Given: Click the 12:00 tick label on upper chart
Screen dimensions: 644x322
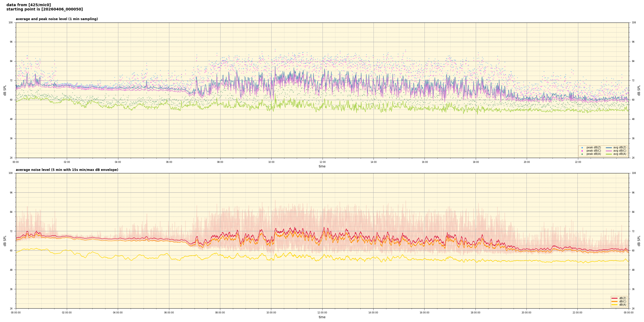Looking at the screenshot, I should tap(322, 162).
